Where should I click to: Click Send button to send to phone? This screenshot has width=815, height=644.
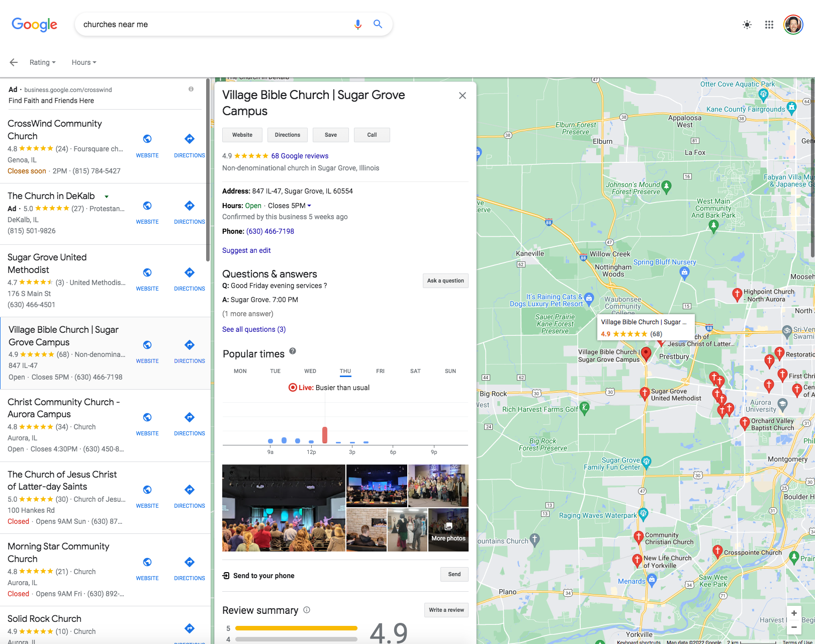(x=455, y=574)
